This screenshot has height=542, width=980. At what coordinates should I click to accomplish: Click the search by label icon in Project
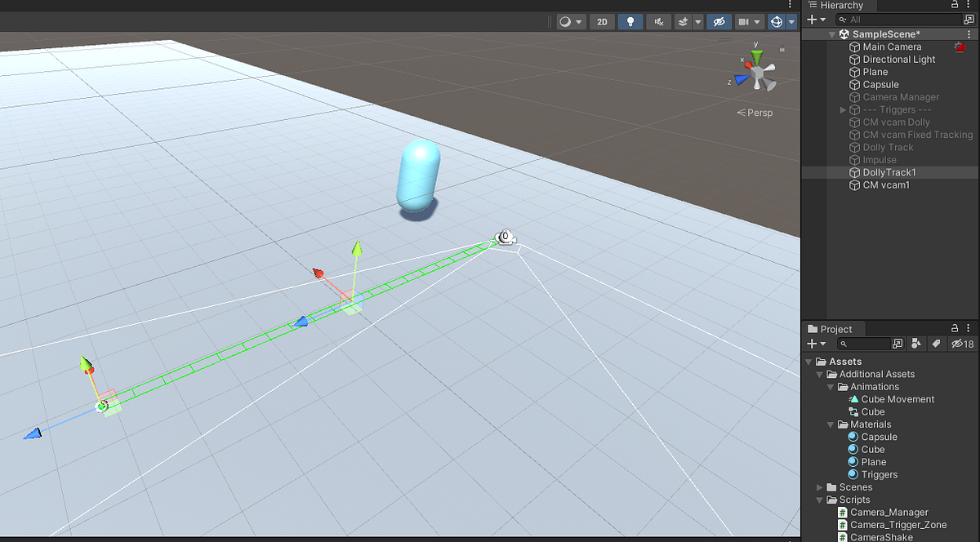(937, 344)
